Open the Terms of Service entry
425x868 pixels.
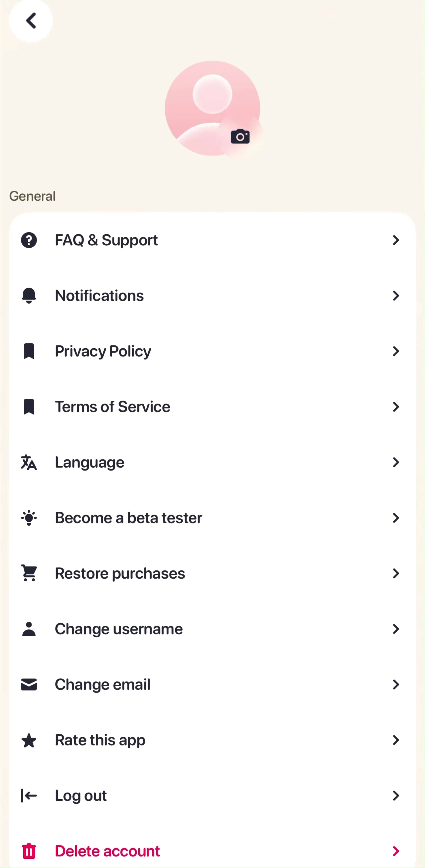212,407
